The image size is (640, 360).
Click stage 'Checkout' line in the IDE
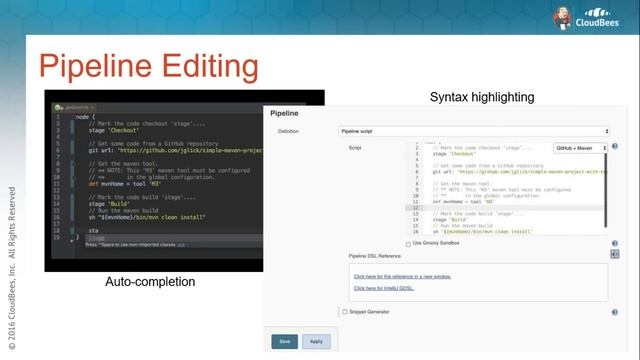click(113, 130)
